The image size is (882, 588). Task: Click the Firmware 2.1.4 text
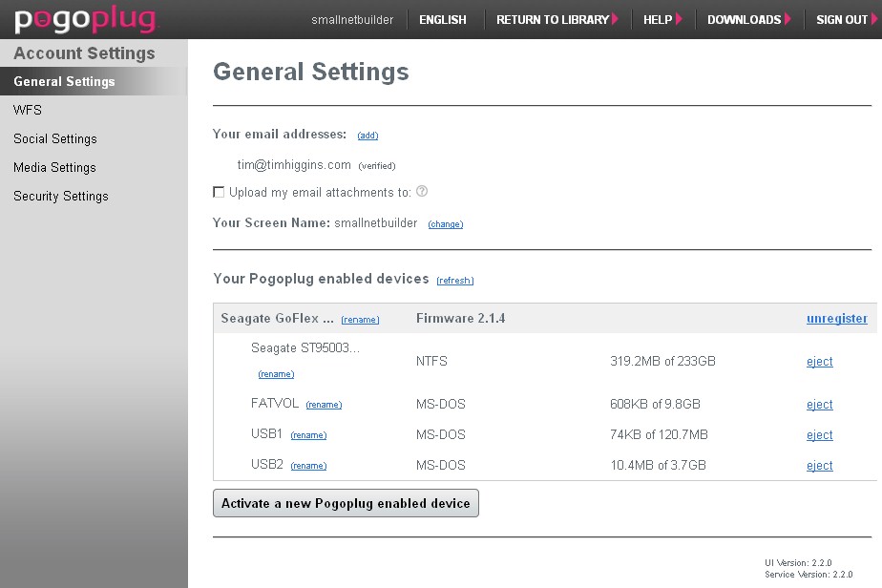coord(461,319)
